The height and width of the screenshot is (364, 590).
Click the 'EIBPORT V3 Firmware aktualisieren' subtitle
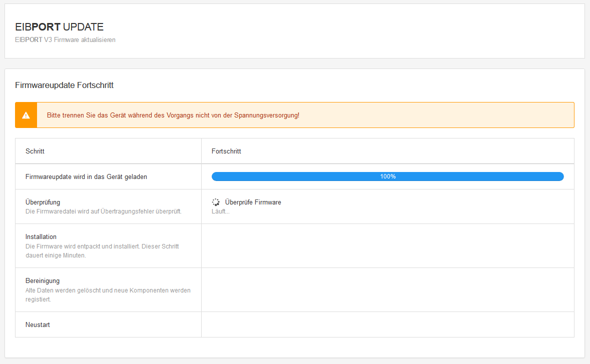pos(66,40)
